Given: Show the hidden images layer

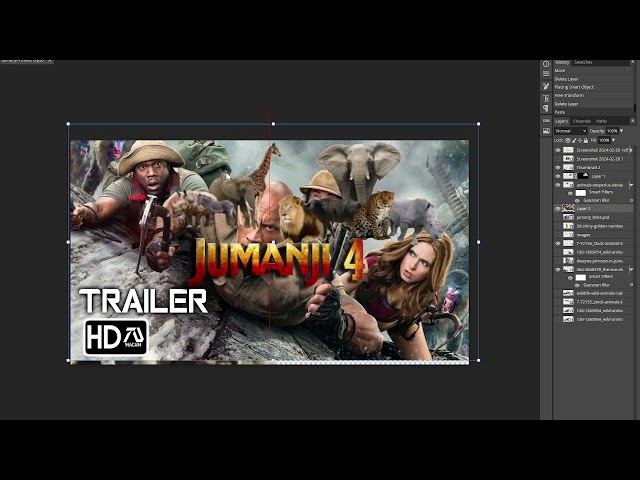Looking at the screenshot, I should click(x=558, y=235).
